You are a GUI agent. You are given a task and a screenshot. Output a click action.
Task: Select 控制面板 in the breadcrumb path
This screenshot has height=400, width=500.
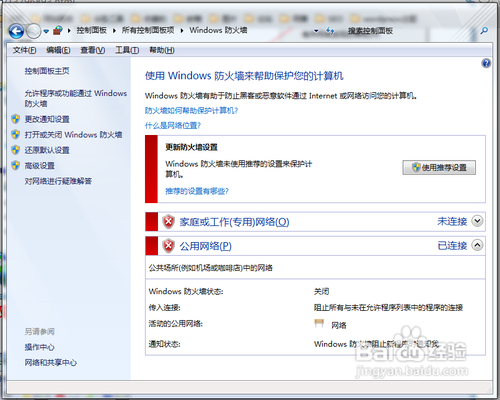pos(91,30)
